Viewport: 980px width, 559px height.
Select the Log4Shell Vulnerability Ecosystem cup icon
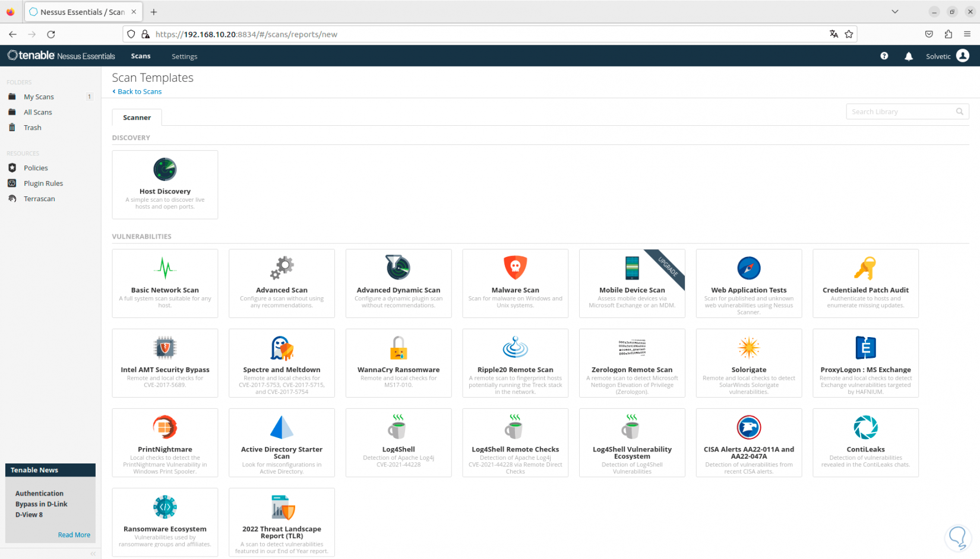pos(631,427)
